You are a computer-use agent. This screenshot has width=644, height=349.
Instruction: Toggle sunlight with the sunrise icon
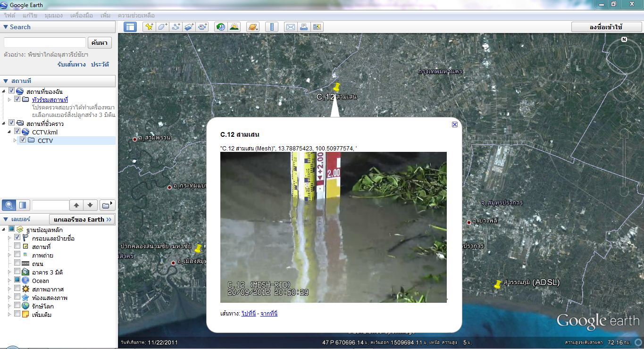click(x=234, y=27)
